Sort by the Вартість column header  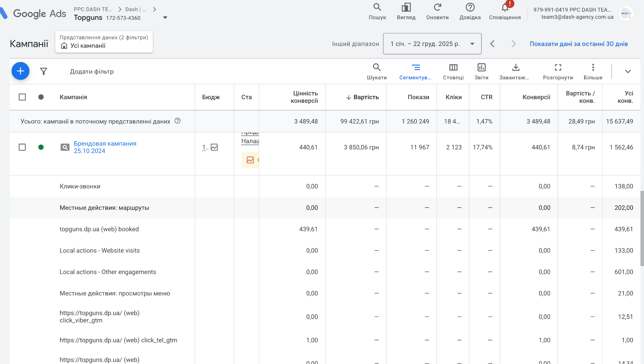click(x=366, y=97)
